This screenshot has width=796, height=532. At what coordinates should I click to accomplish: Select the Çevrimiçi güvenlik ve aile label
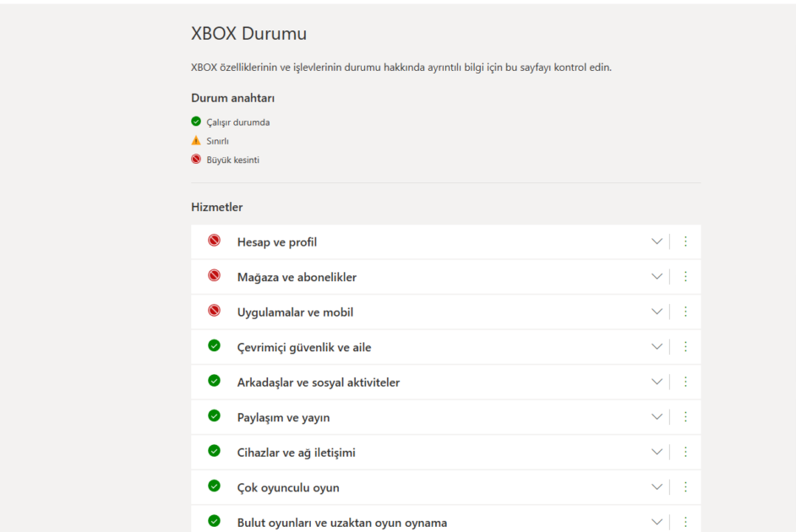pyautogui.click(x=304, y=347)
